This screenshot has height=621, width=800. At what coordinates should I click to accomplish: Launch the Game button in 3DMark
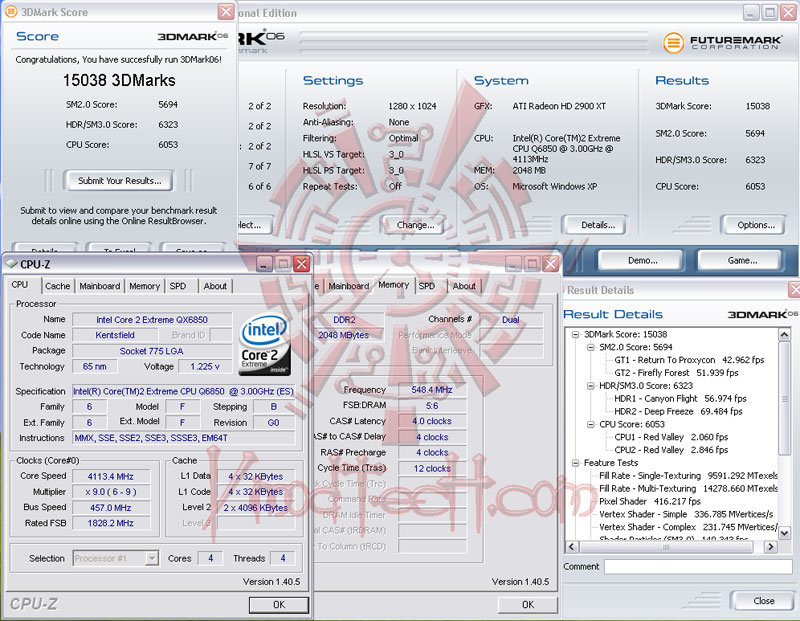click(740, 260)
